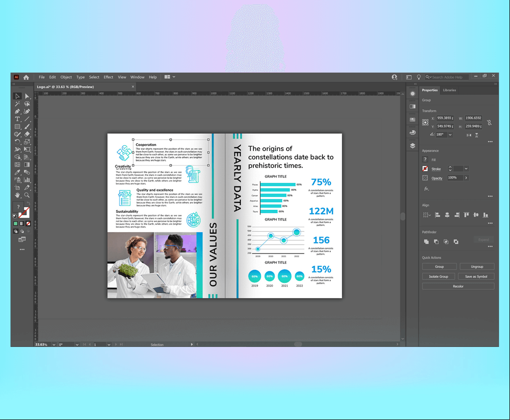Click the Fill box in the toolbar
Image resolution: width=510 pixels, height=420 pixels.
(18, 207)
